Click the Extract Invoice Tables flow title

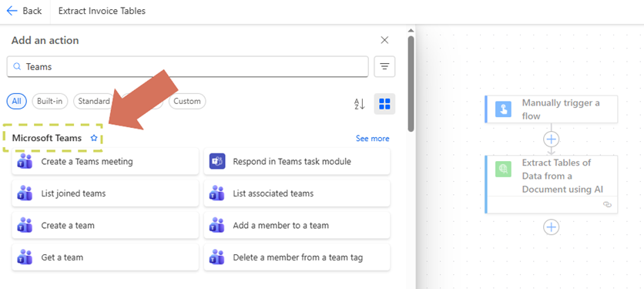point(102,11)
